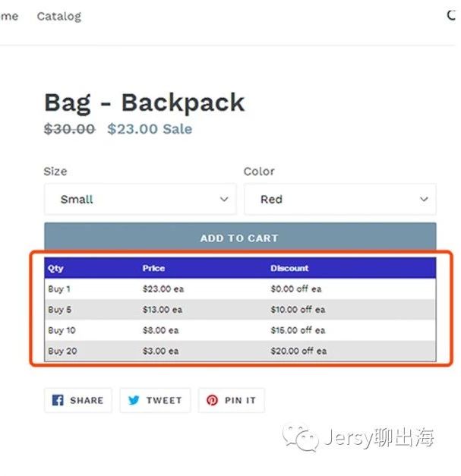
Task: Click the Facebook icon in Share button
Action: [58, 400]
